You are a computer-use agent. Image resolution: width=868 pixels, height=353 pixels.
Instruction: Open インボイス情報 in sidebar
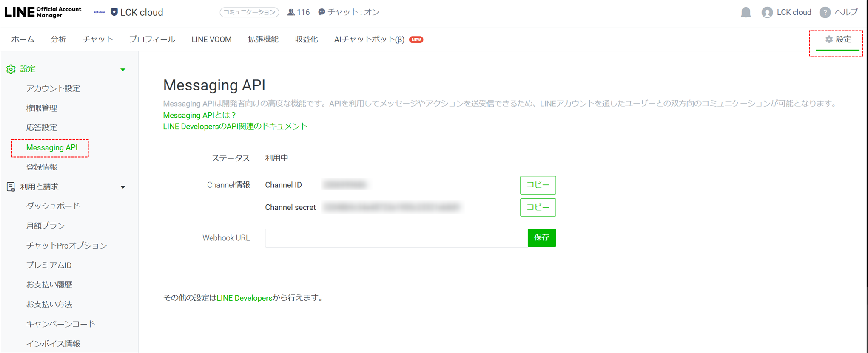point(53,343)
